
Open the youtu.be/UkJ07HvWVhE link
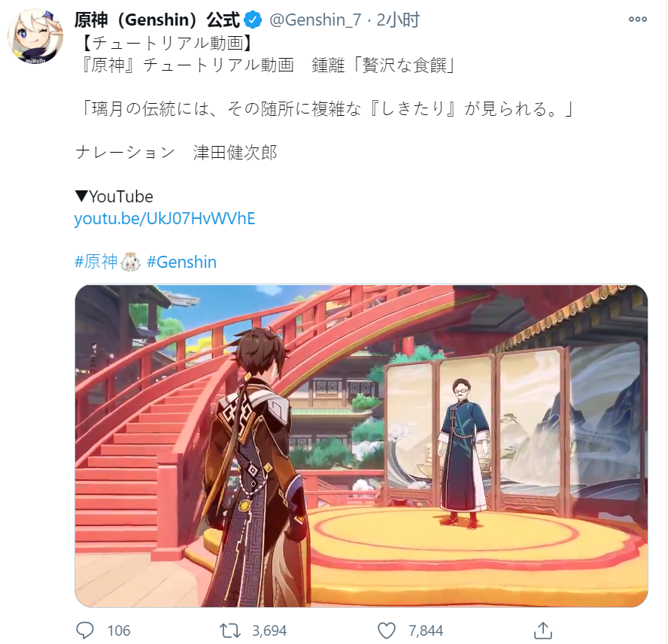click(165, 219)
